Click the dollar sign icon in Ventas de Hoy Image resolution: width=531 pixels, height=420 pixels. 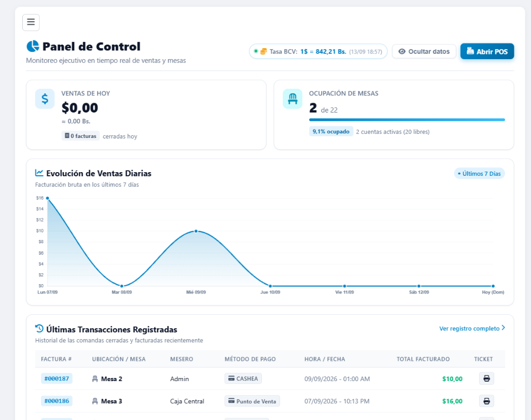[x=45, y=99]
